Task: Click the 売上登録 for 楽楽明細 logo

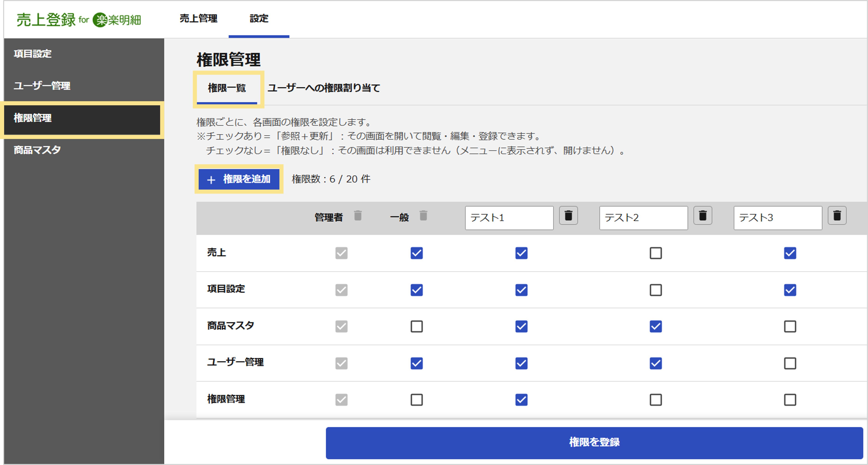Action: click(79, 19)
